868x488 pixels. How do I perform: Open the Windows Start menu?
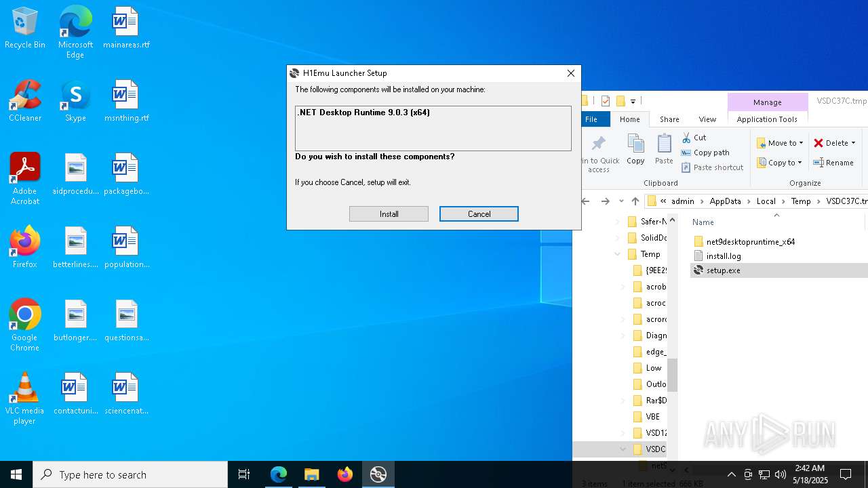16,474
